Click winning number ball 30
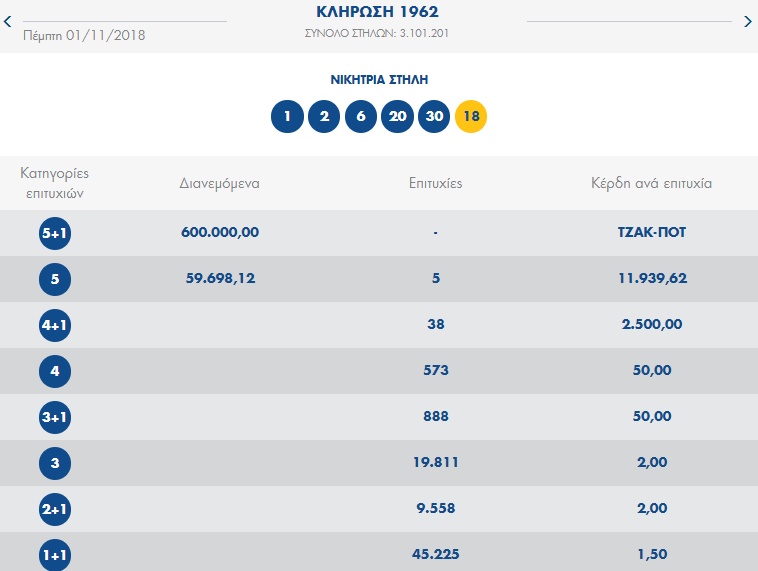Screen dimensions: 758x571 pos(434,117)
